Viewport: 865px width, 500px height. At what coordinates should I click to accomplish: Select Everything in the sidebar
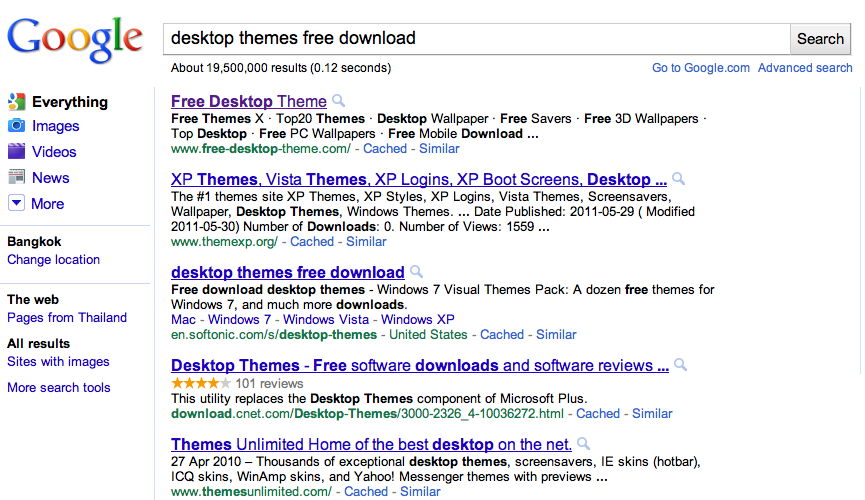[x=70, y=102]
